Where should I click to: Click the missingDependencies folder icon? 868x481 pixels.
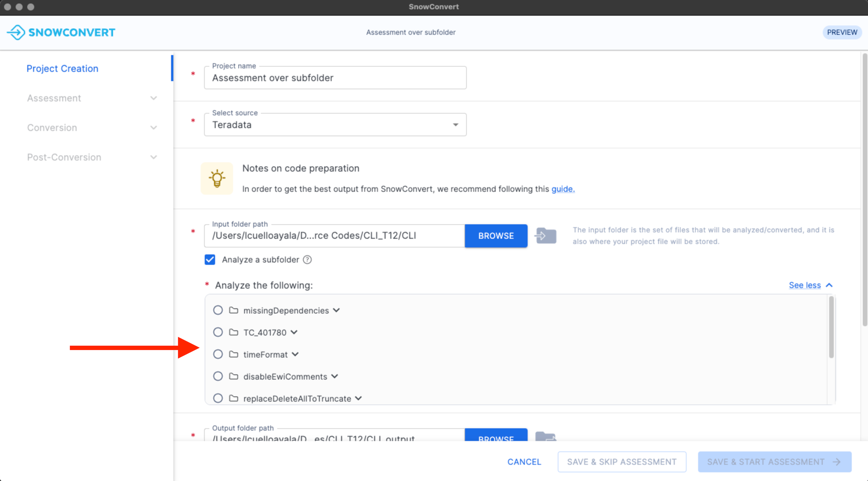point(234,310)
